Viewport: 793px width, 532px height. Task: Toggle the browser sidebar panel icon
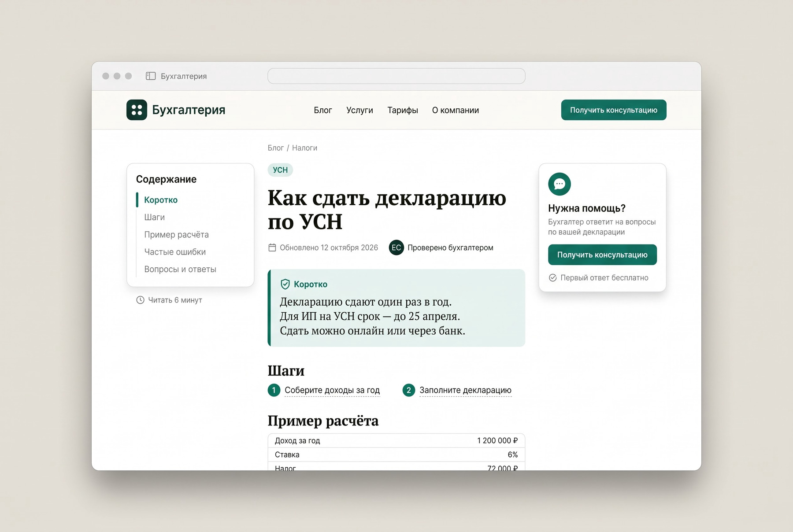click(x=151, y=76)
